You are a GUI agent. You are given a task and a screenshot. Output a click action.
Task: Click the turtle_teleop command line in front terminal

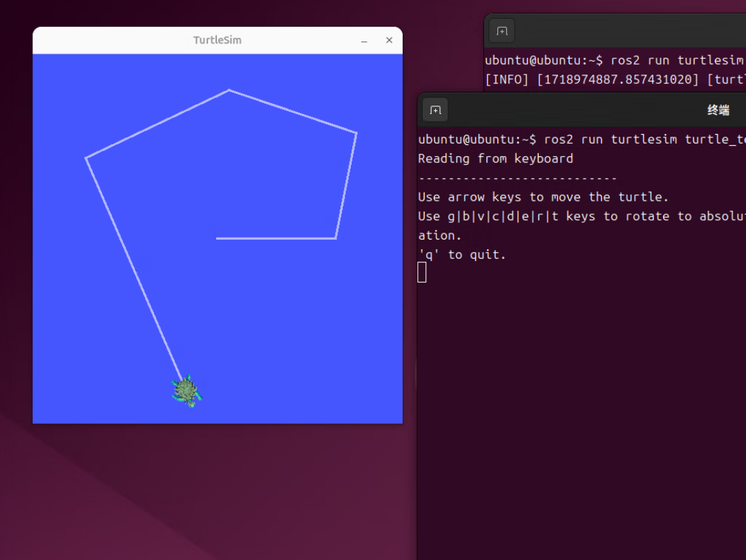coord(582,139)
